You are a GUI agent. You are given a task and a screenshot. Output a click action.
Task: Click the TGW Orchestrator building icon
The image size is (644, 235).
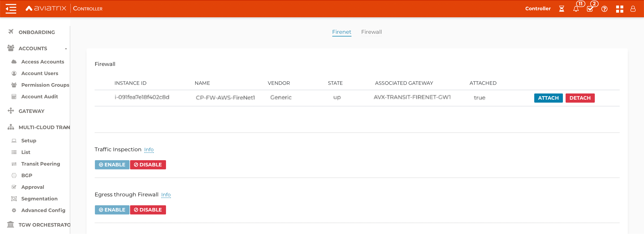[x=11, y=224]
